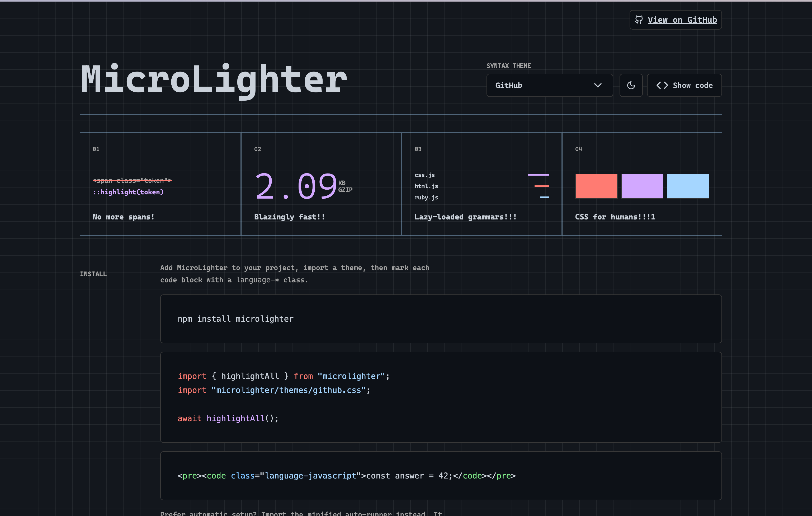Click the 03 feature card number
The width and height of the screenshot is (812, 516).
coord(418,149)
